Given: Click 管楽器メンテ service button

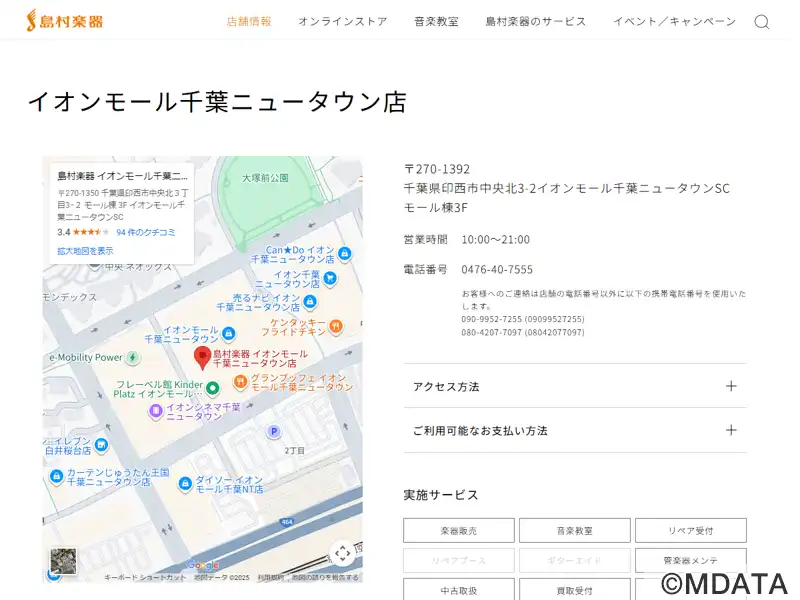Looking at the screenshot, I should pyautogui.click(x=691, y=560).
